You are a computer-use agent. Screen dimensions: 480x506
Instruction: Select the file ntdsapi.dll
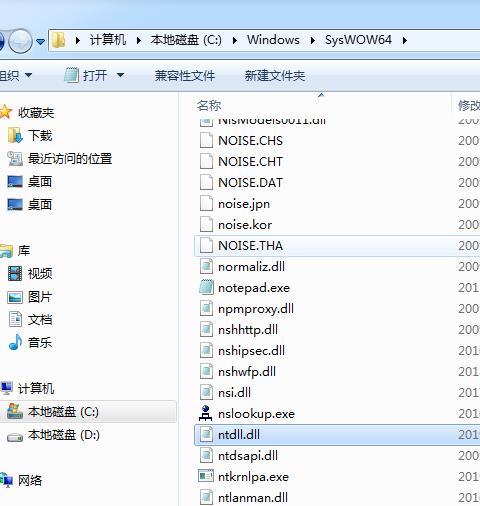[248, 456]
